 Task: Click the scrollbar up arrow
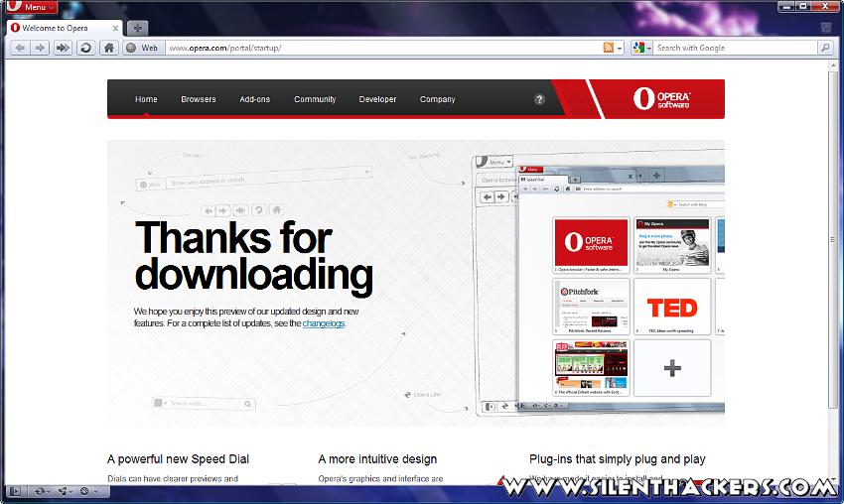coord(833,65)
